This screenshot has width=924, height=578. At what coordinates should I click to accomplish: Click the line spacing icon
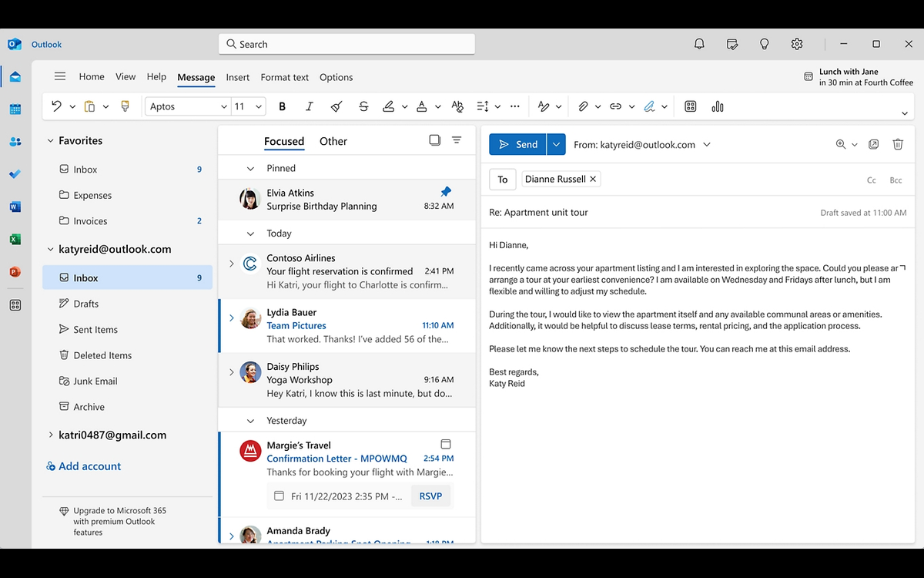(x=483, y=106)
